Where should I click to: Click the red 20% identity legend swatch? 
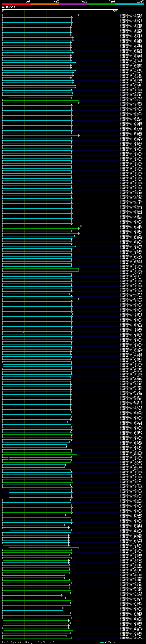[16, 4]
